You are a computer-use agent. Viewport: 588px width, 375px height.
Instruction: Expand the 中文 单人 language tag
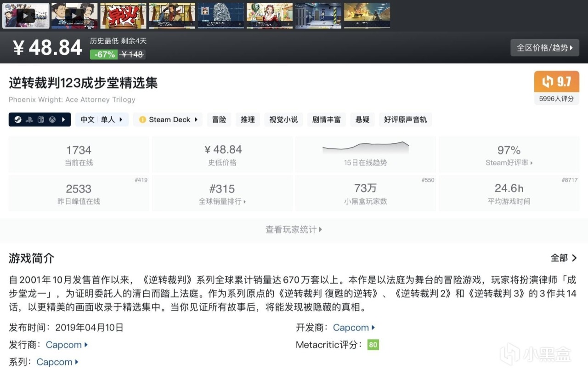[x=102, y=120]
